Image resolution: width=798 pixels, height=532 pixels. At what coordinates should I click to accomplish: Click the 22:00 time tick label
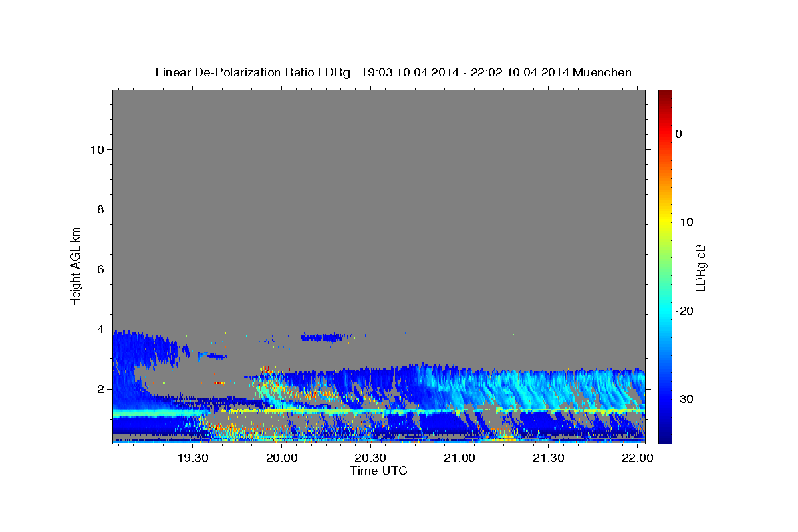pos(636,458)
